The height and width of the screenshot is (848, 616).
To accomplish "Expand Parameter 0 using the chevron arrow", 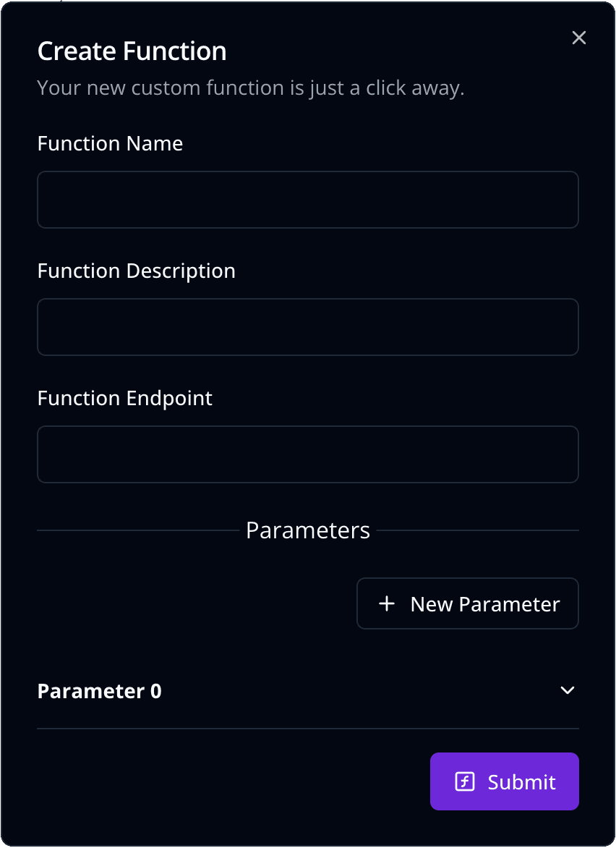I will coord(568,690).
